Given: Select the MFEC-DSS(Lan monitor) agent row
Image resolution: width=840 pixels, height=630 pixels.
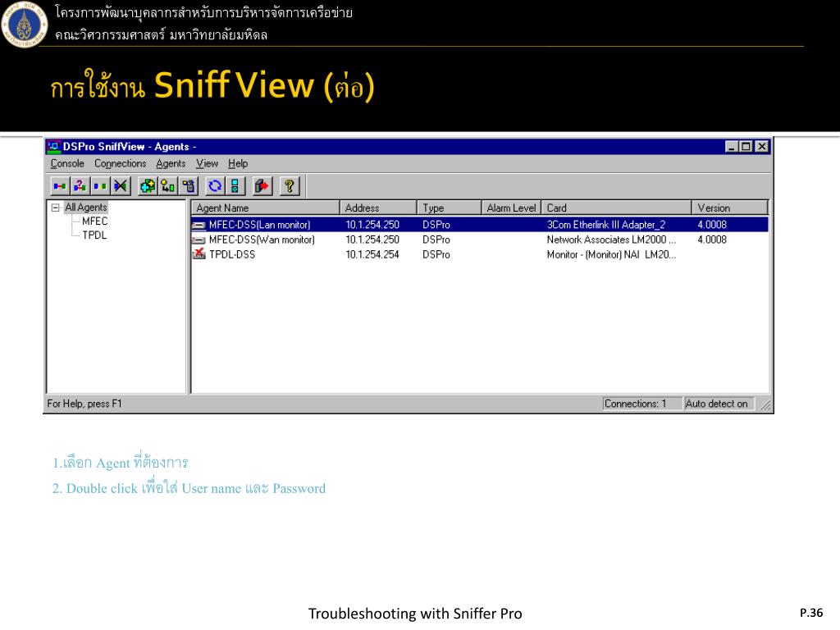Looking at the screenshot, I should pyautogui.click(x=480, y=225).
